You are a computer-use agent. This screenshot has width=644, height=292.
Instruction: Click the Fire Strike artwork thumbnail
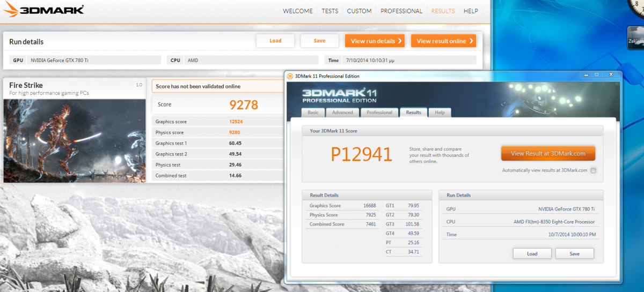[75, 140]
